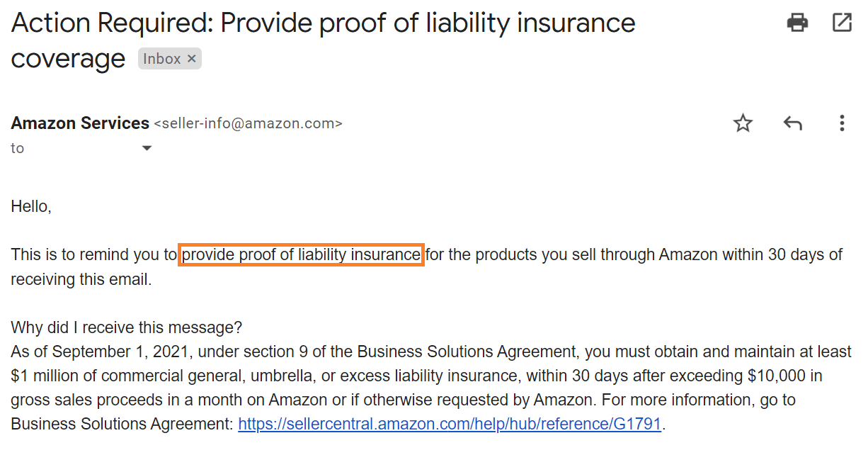The height and width of the screenshot is (455, 868).
Task: Open the more options menu
Action: (x=842, y=123)
